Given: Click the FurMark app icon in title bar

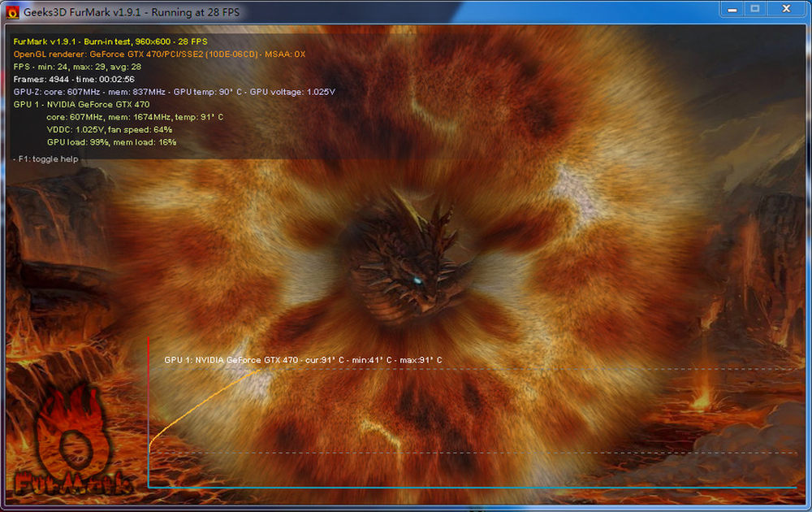Looking at the screenshot, I should point(12,12).
